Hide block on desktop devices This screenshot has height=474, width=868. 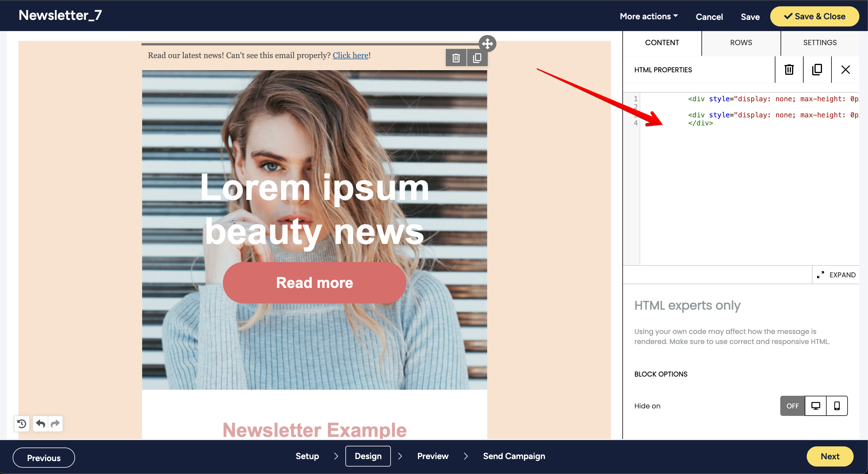pos(815,406)
